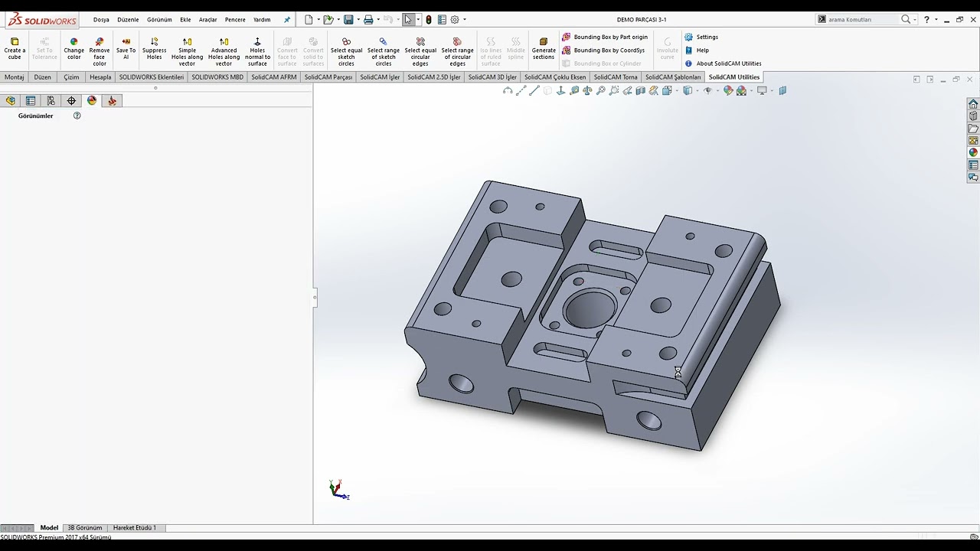Click Bounding Box by Part origin
The width and height of the screenshot is (980, 551).
tap(605, 37)
